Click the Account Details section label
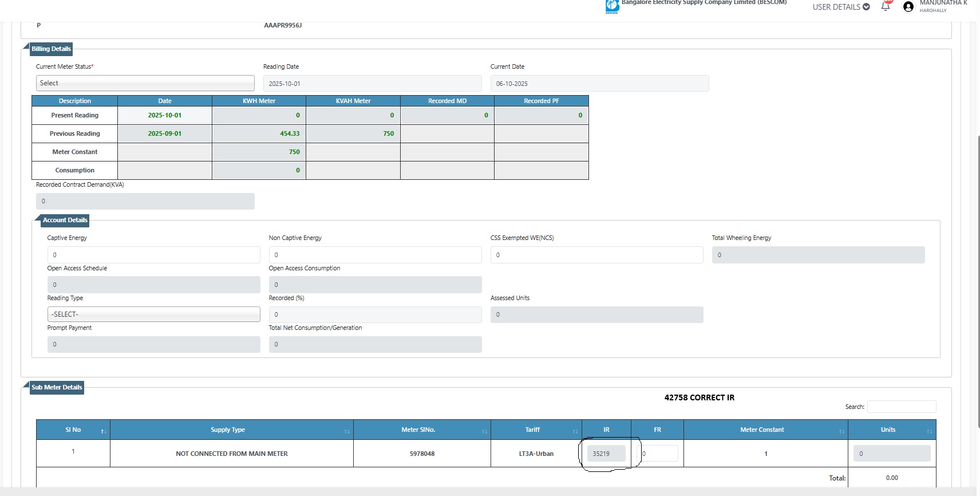 (65, 221)
